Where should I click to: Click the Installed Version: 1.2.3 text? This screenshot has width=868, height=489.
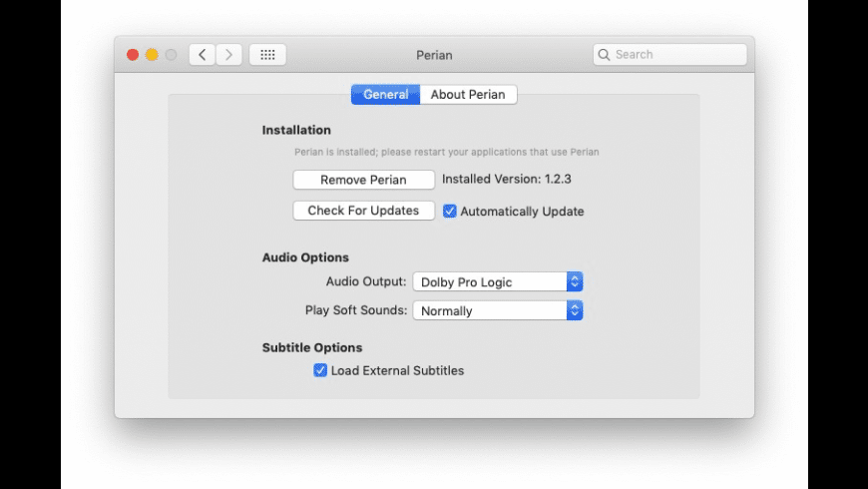[507, 179]
